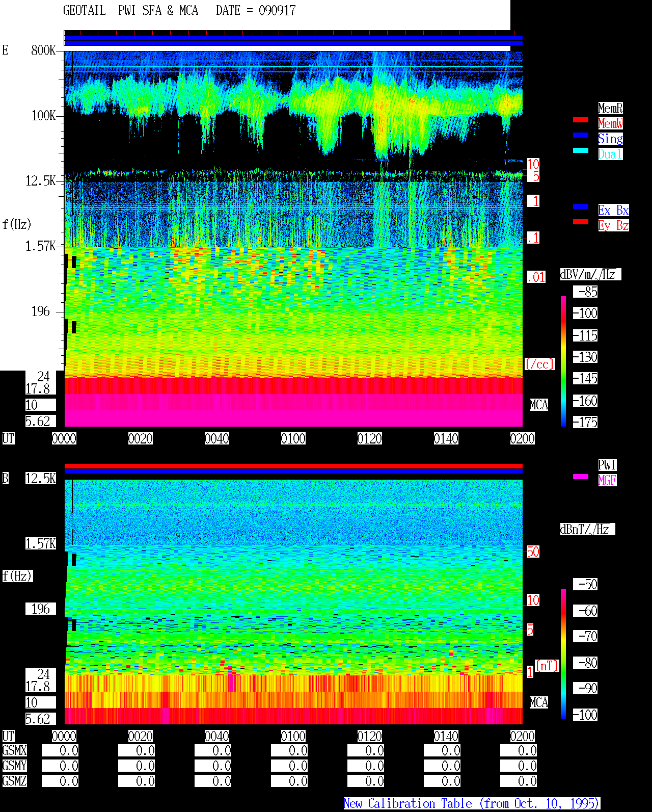Select the Ey Bz legend label
This screenshot has width=652, height=812.
[x=613, y=225]
